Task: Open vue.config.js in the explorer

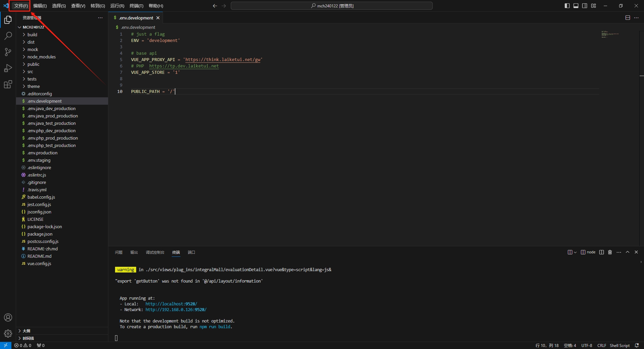Action: [x=39, y=263]
